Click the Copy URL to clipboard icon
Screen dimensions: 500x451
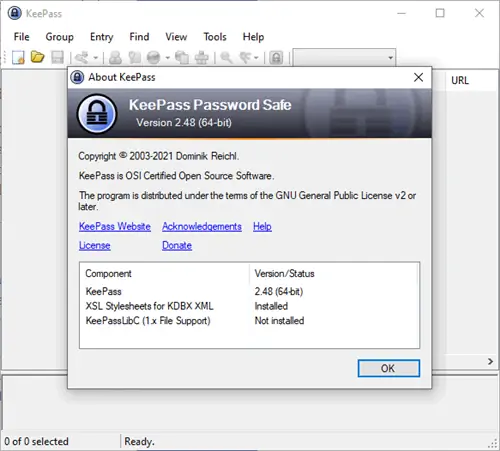pyautogui.click(x=182, y=57)
